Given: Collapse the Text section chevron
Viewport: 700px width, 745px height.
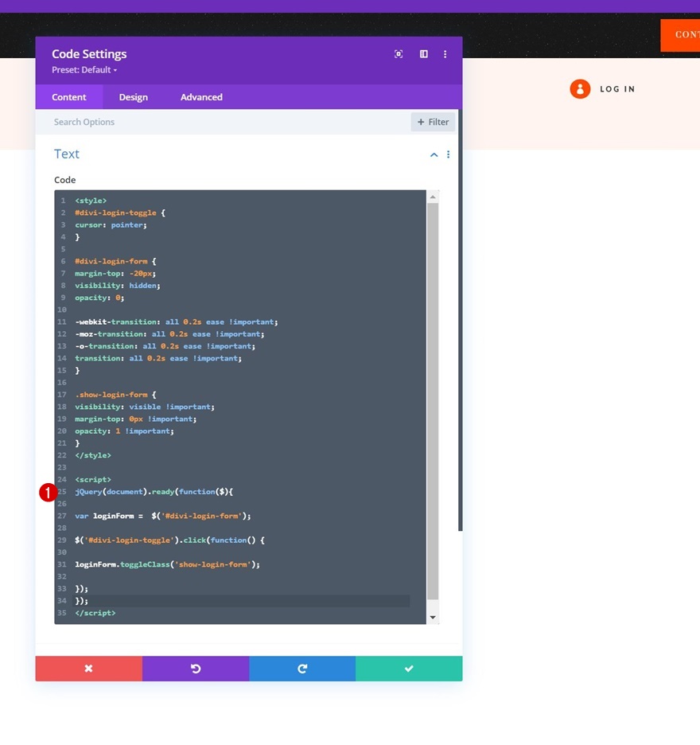Looking at the screenshot, I should [434, 155].
